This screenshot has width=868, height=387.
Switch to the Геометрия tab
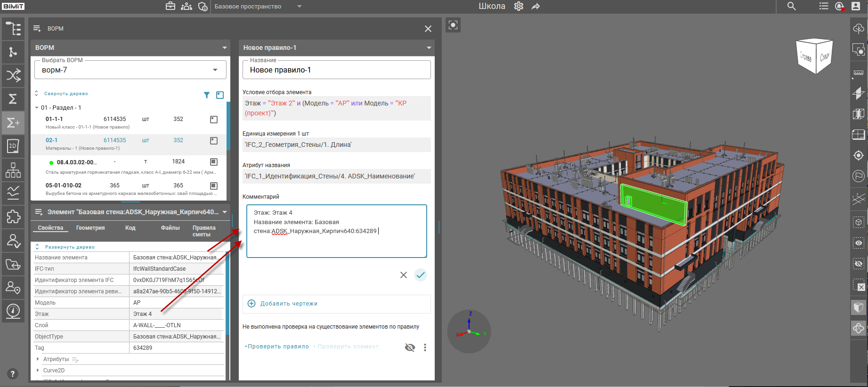(x=90, y=228)
